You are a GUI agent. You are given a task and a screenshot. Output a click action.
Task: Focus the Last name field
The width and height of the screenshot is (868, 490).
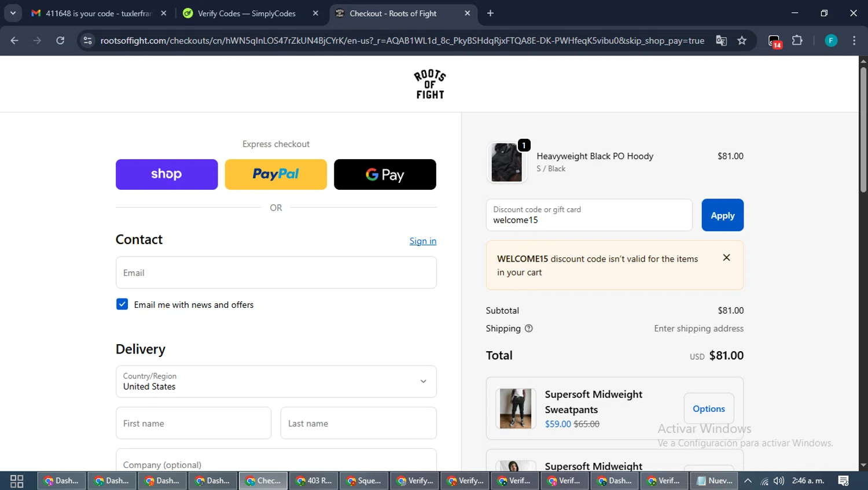(358, 423)
